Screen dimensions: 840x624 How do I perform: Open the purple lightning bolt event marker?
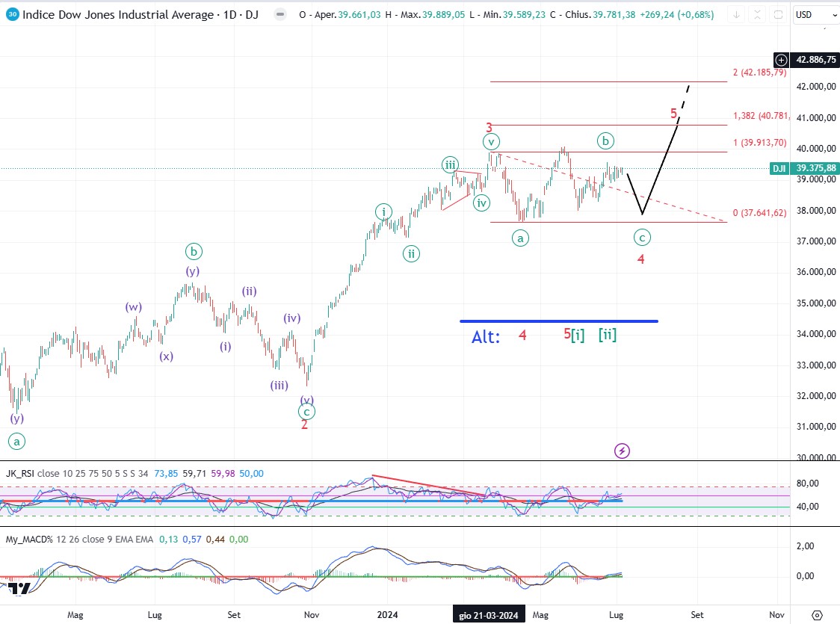[622, 451]
